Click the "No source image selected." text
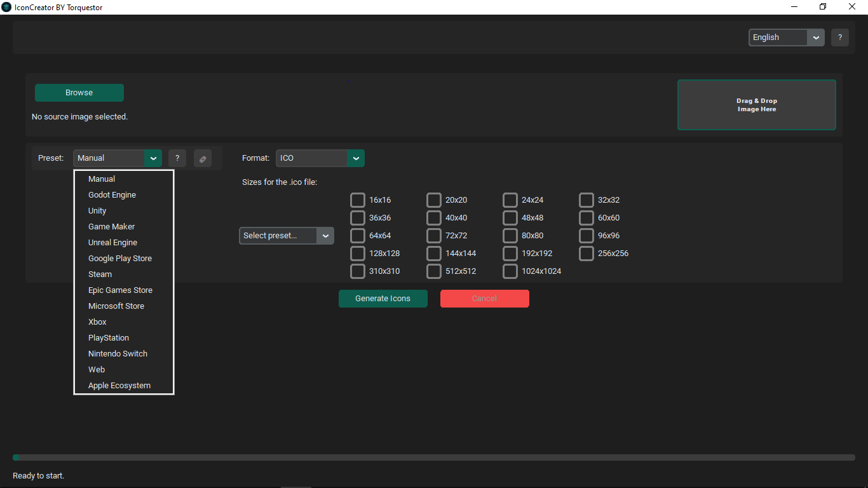Image resolution: width=868 pixels, height=488 pixels. coord(80,117)
